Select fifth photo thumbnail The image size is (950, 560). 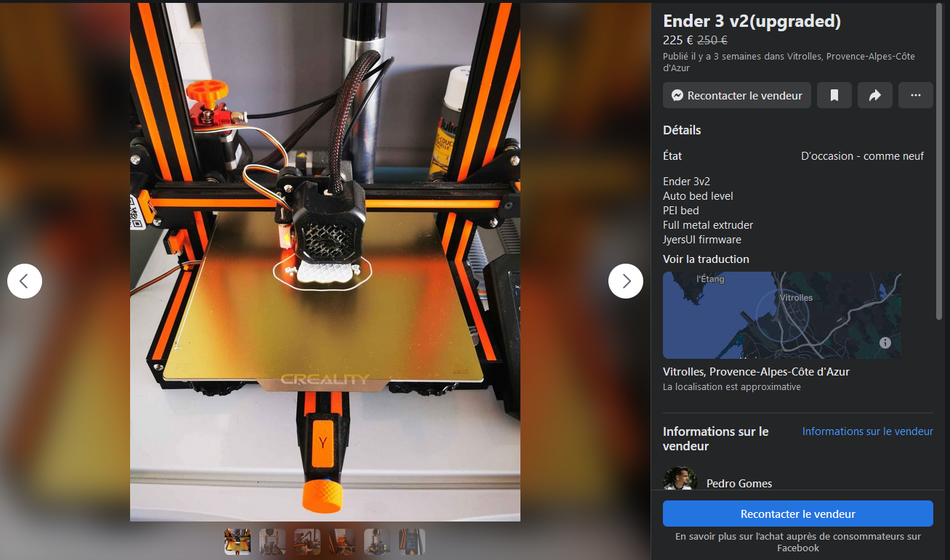tap(377, 542)
